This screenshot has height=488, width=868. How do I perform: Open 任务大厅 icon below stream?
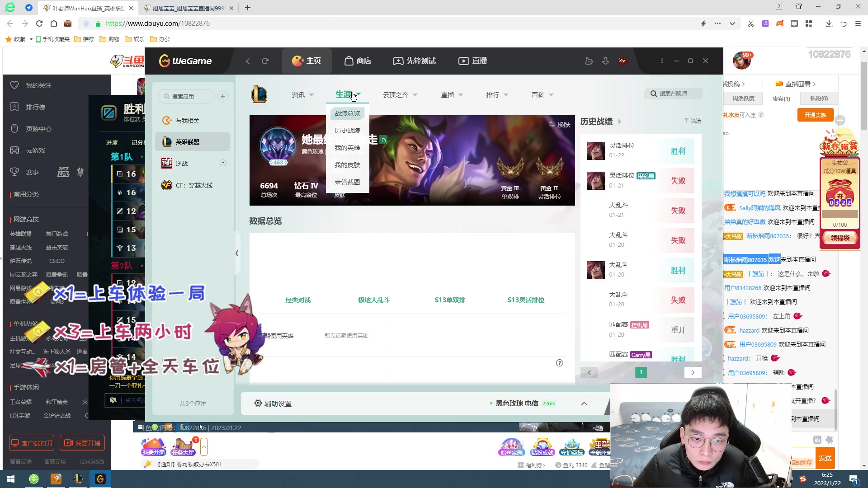coord(183,446)
